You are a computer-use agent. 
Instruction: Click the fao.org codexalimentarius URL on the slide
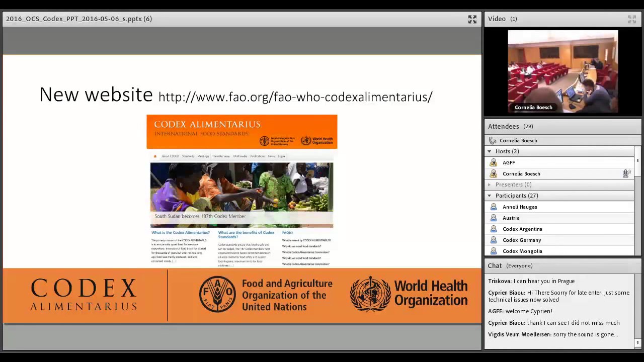(295, 97)
